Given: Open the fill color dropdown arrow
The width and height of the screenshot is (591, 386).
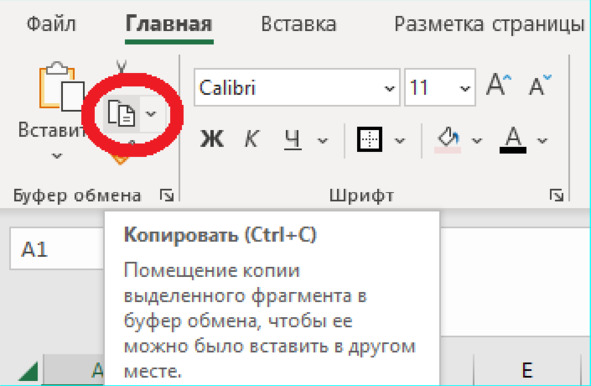Looking at the screenshot, I should 477,141.
